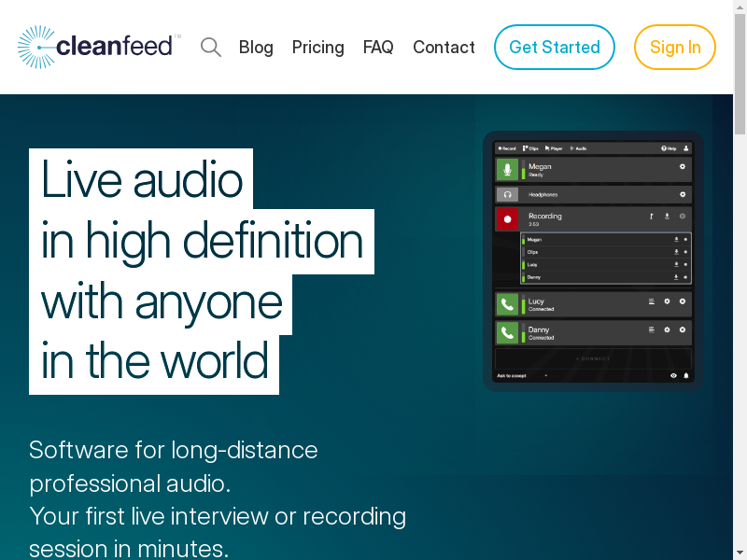Click the download icon on Recording row
Screen dimensions: 747x560
click(x=667, y=217)
